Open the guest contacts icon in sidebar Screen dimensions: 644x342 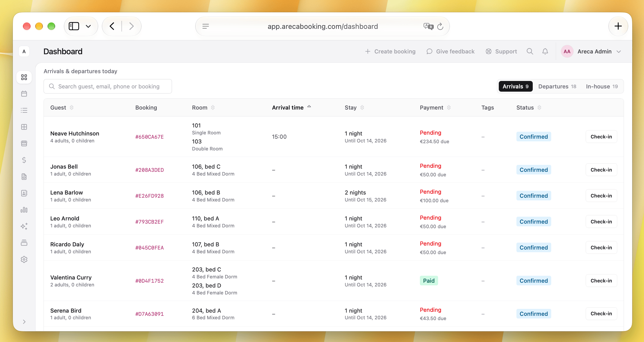pos(24,193)
